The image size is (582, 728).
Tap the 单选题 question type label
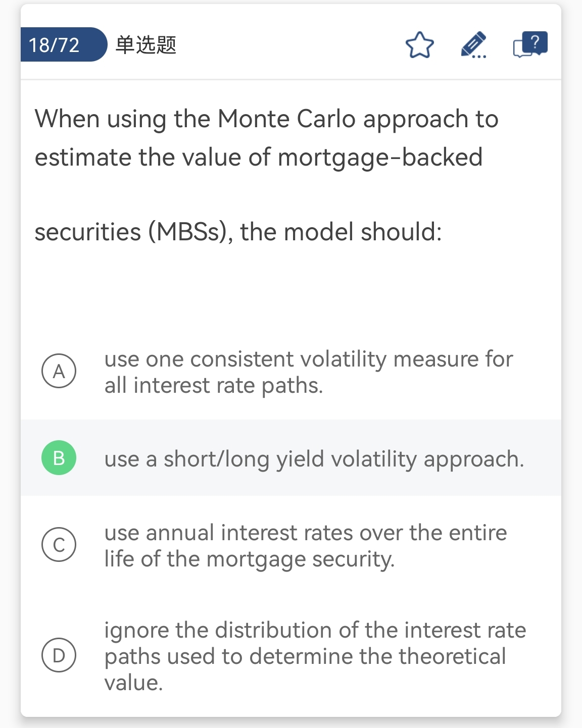[146, 45]
